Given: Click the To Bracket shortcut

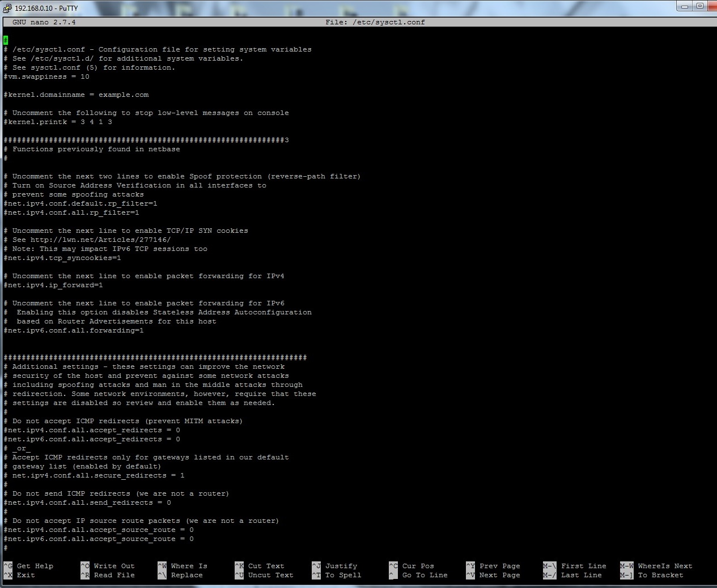Looking at the screenshot, I should tap(652, 575).
